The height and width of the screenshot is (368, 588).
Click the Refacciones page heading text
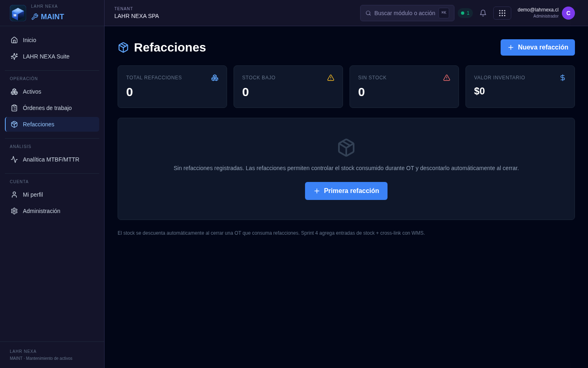(x=170, y=47)
